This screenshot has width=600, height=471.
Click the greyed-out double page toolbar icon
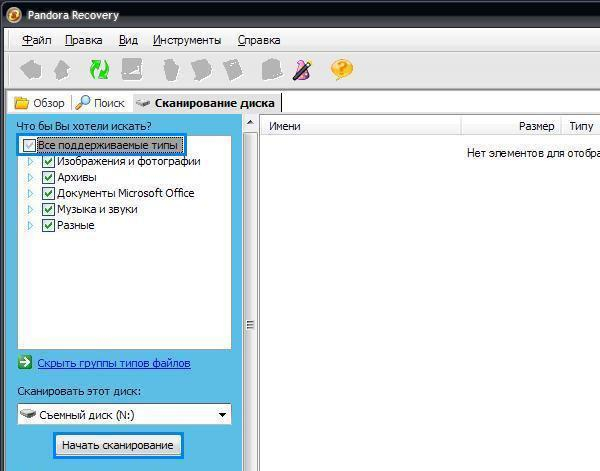coord(201,70)
